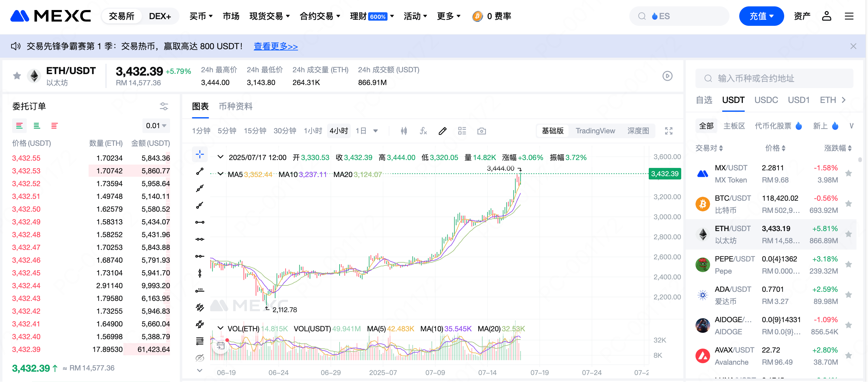
Task: Click the top search bar showing ES
Action: click(679, 16)
